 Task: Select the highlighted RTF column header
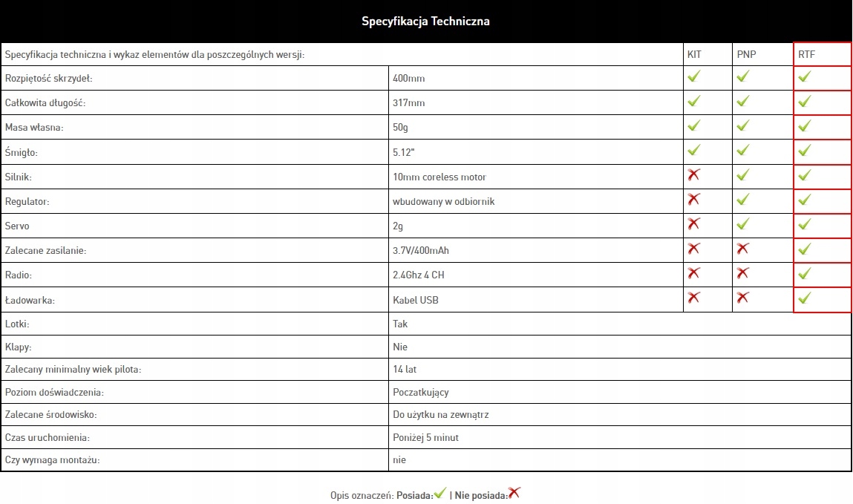[x=806, y=54]
